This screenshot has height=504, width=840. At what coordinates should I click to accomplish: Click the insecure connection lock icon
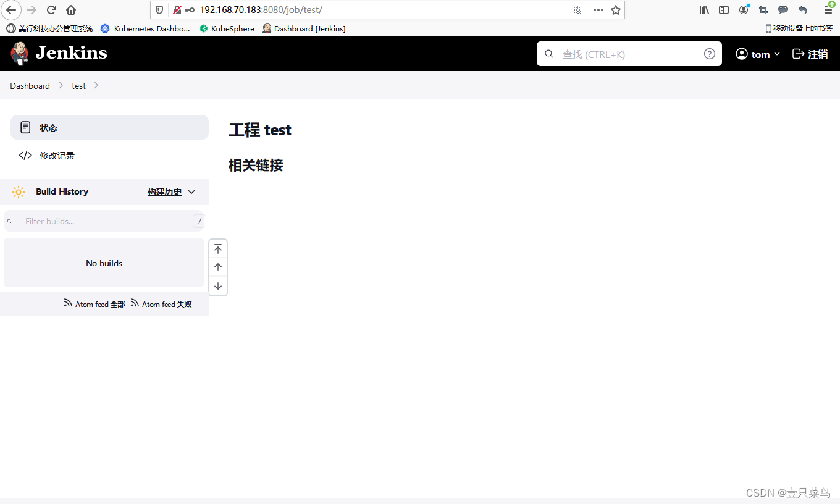tap(177, 10)
